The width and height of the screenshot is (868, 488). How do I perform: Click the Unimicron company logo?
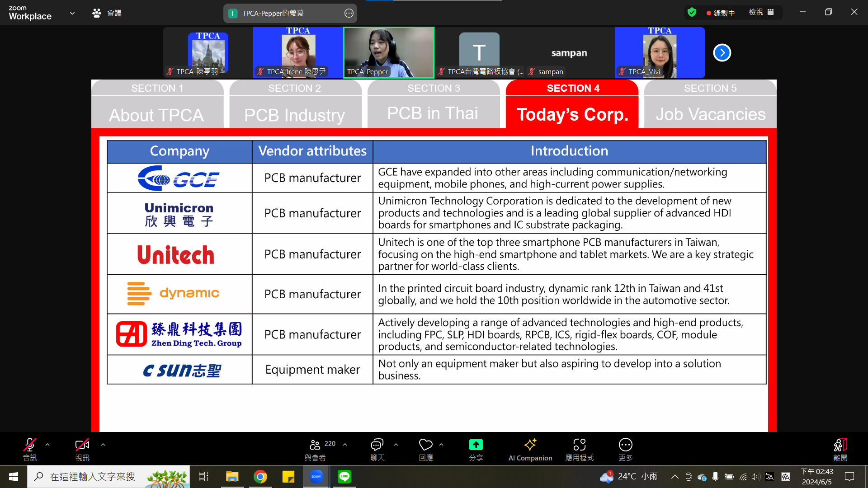(179, 214)
